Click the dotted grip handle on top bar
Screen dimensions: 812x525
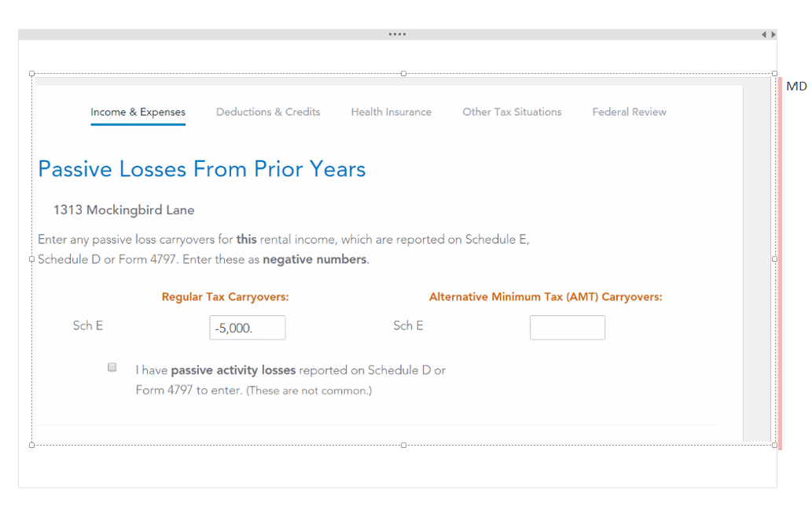397,34
